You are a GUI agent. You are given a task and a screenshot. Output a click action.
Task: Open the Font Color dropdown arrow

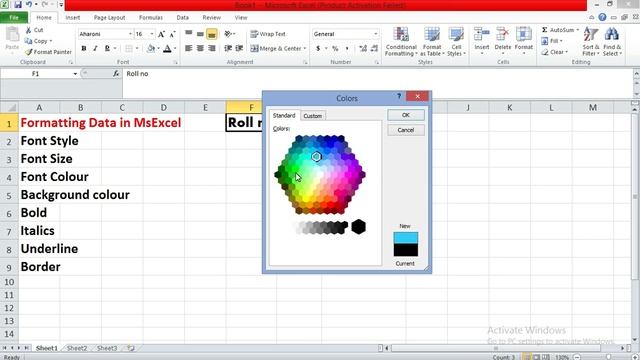click(175, 48)
